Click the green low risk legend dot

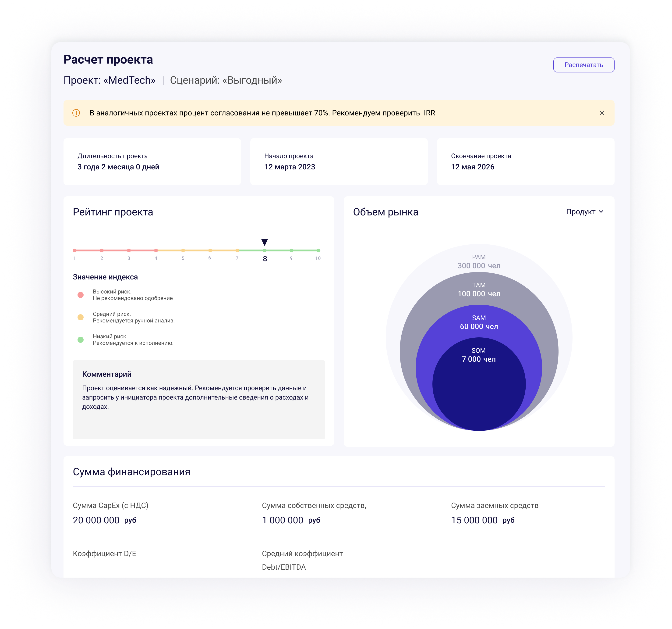(x=81, y=340)
